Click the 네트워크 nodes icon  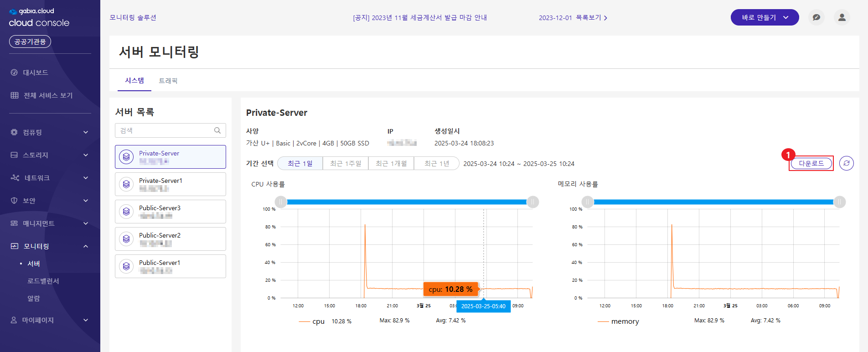(15, 178)
